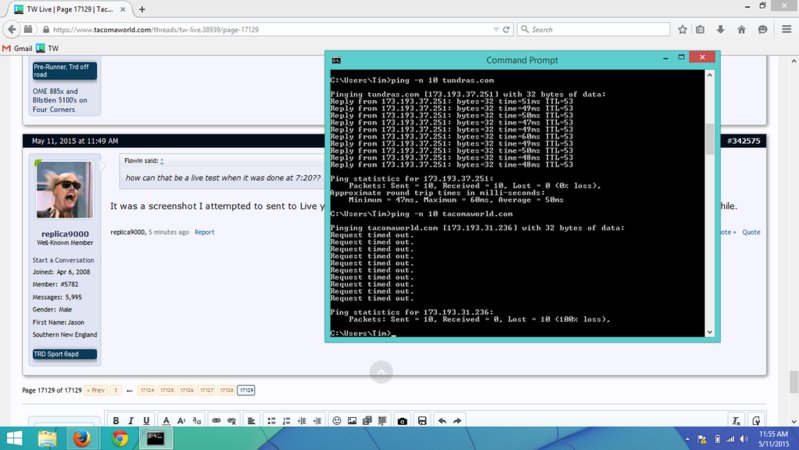Image resolution: width=799 pixels, height=450 pixels.
Task: Click the Firefox Search box
Action: [594, 30]
